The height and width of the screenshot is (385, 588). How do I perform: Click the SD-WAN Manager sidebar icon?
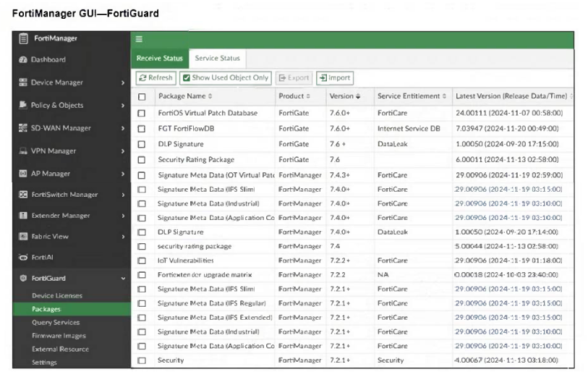pyautogui.click(x=23, y=128)
